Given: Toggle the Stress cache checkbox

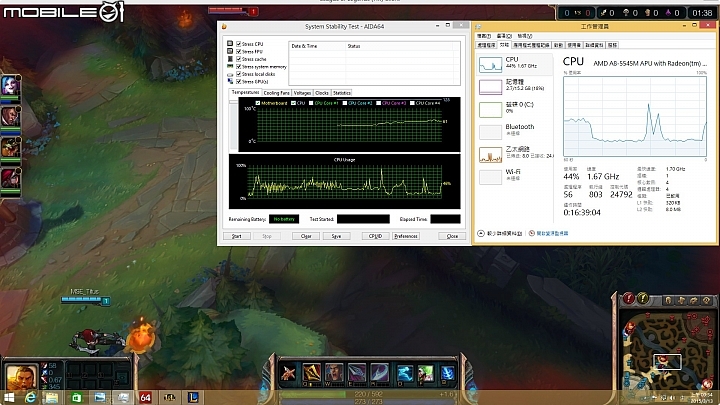Looking at the screenshot, I should point(238,59).
